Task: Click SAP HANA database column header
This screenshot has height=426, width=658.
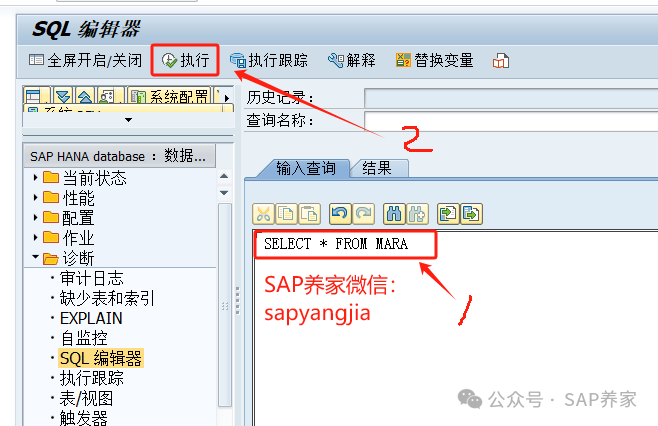Action: point(120,156)
